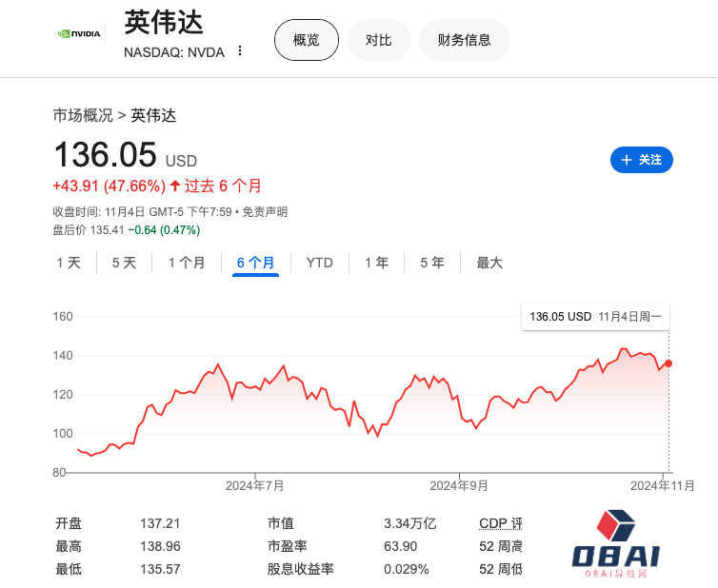Open the 免责声明 disclaimer link
The width and height of the screenshot is (718, 588).
(265, 212)
